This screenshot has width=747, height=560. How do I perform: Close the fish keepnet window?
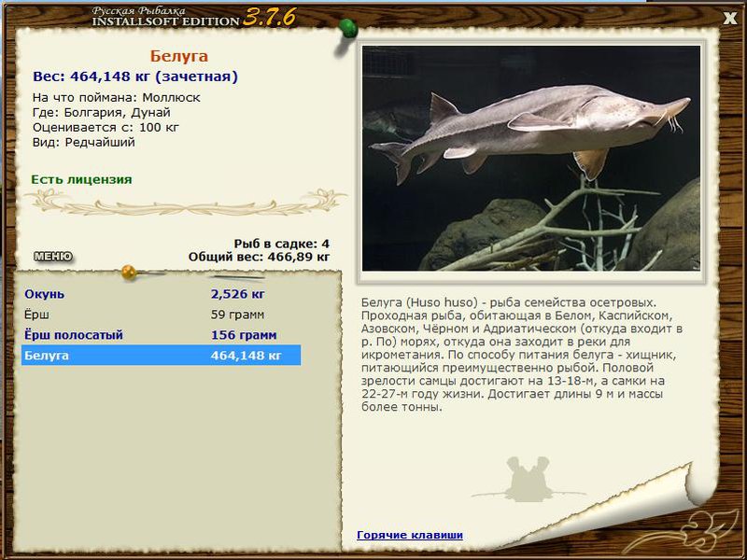point(729,18)
